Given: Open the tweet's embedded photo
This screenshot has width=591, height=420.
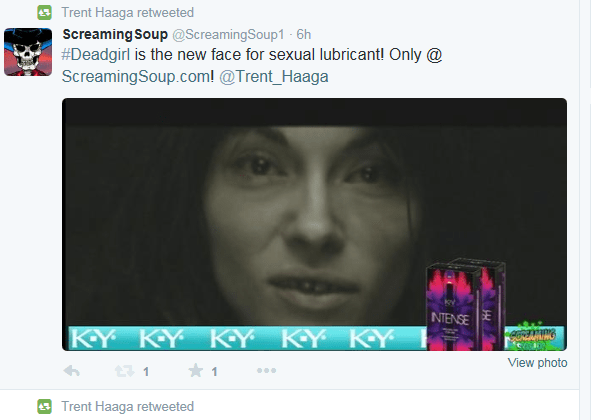Looking at the screenshot, I should (314, 224).
